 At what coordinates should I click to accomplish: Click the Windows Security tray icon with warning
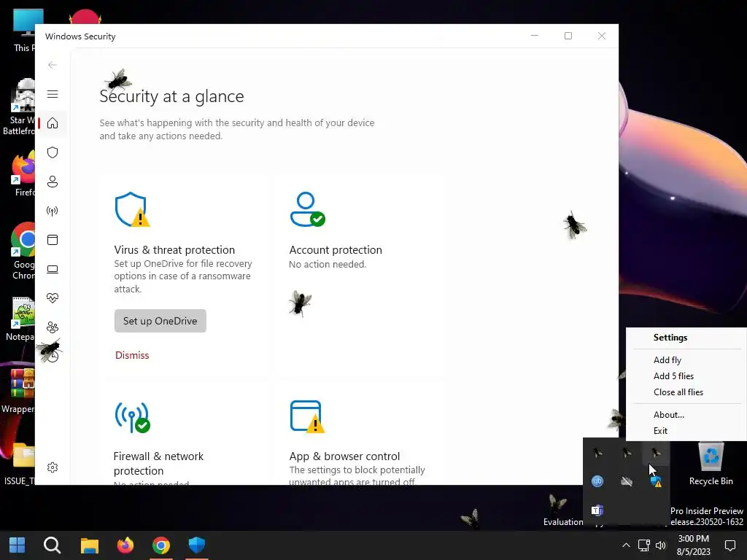coord(656,481)
